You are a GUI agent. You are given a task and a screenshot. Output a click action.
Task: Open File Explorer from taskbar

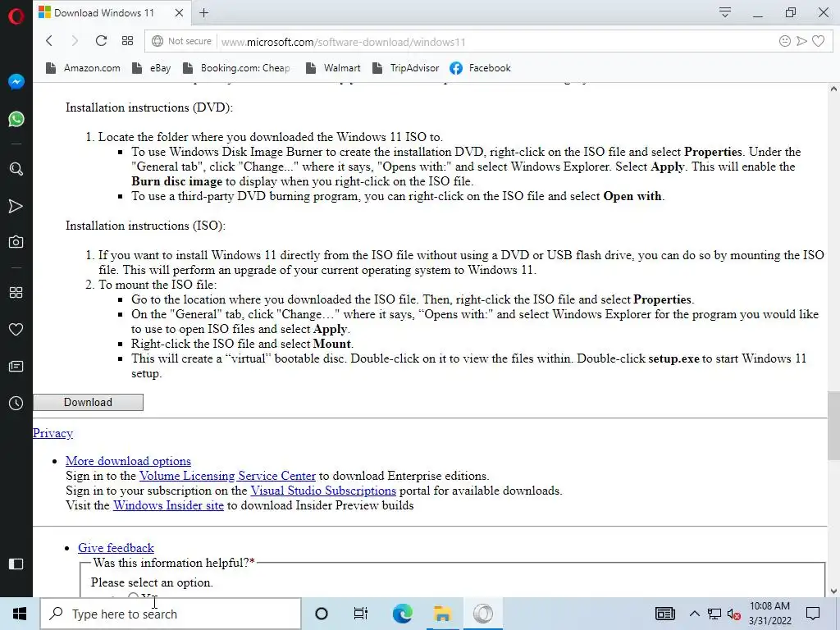[442, 614]
